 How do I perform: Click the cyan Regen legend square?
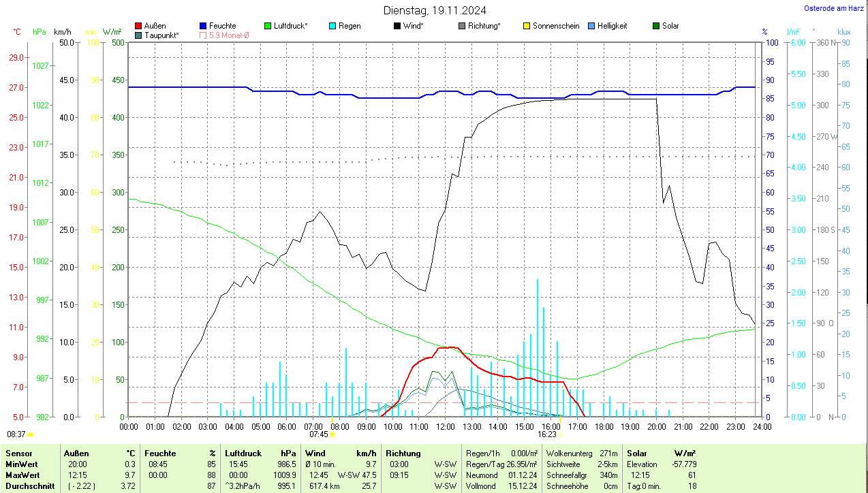pyautogui.click(x=332, y=26)
